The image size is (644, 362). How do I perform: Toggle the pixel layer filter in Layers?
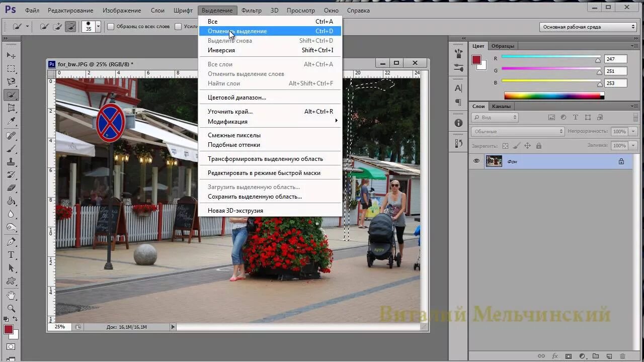click(x=552, y=117)
